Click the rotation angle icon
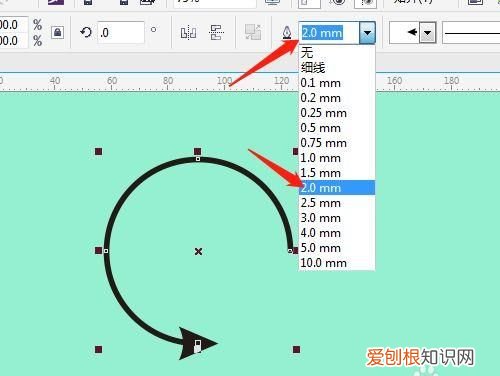 coord(86,32)
